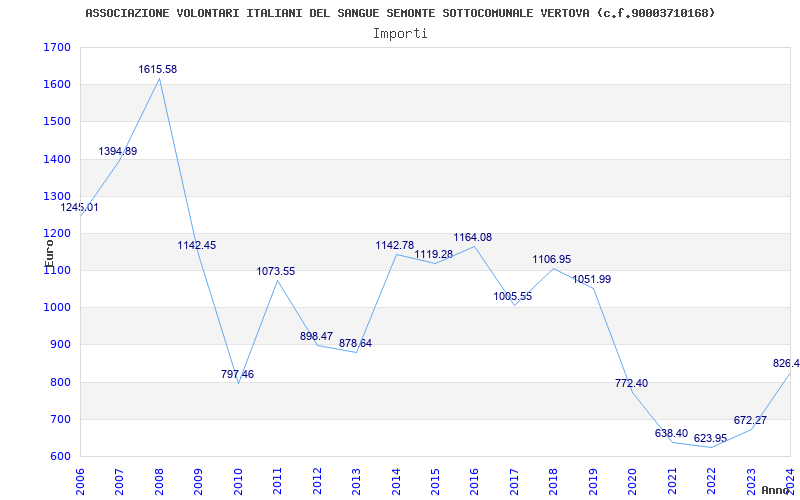Image resolution: width=800 pixels, height=500 pixels.
Task: Select the 1500 y-axis tick label
Action: click(57, 122)
